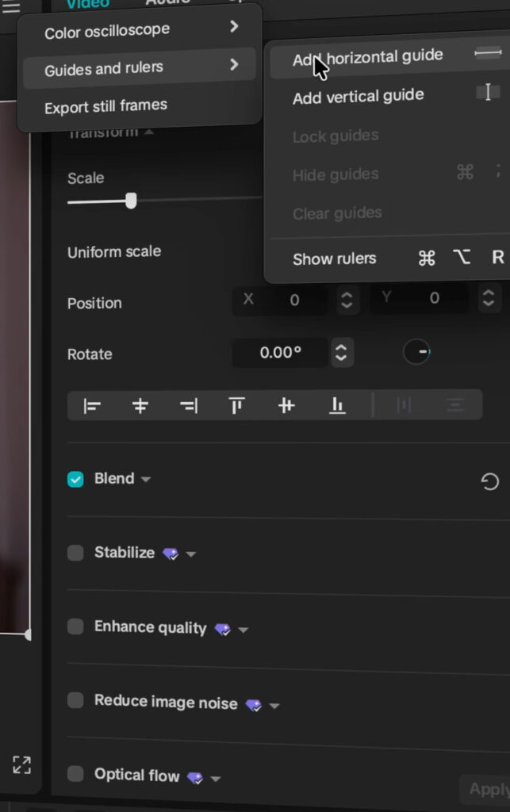Image resolution: width=510 pixels, height=812 pixels.
Task: Click the Rotate angle field
Action: tap(280, 353)
